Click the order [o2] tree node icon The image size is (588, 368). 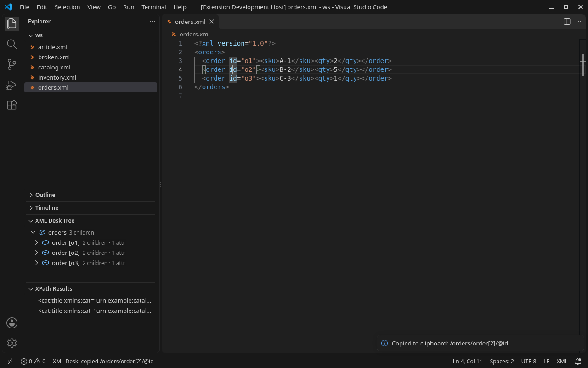point(45,253)
